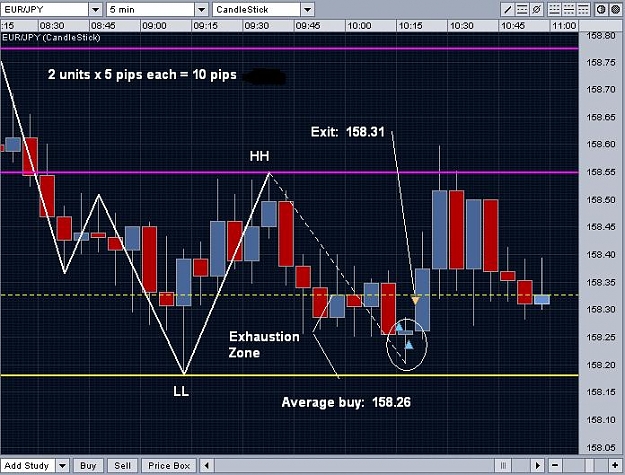Click the half-filled octagon color icon
The height and width of the screenshot is (475, 625).
point(601,9)
